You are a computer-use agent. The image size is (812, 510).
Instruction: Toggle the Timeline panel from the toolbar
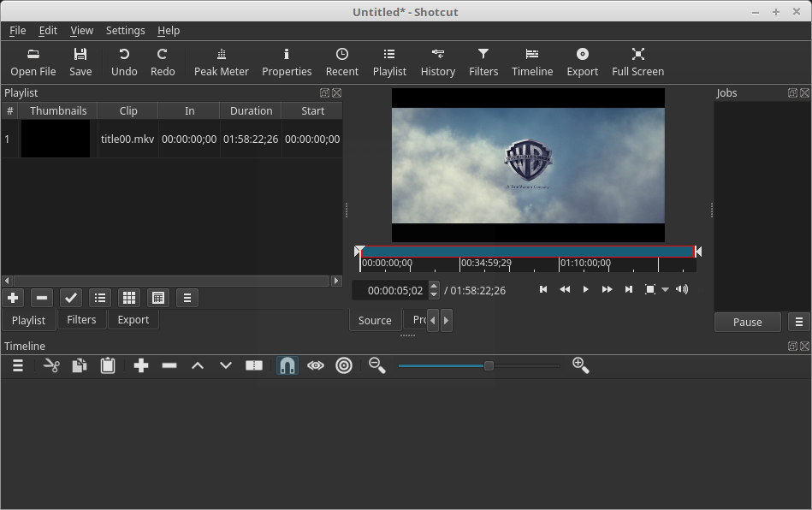coord(532,62)
